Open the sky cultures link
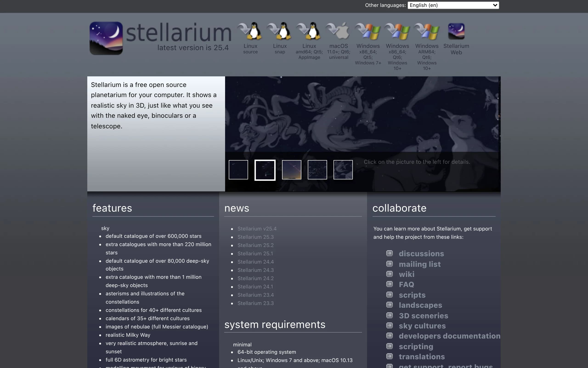 point(422,326)
